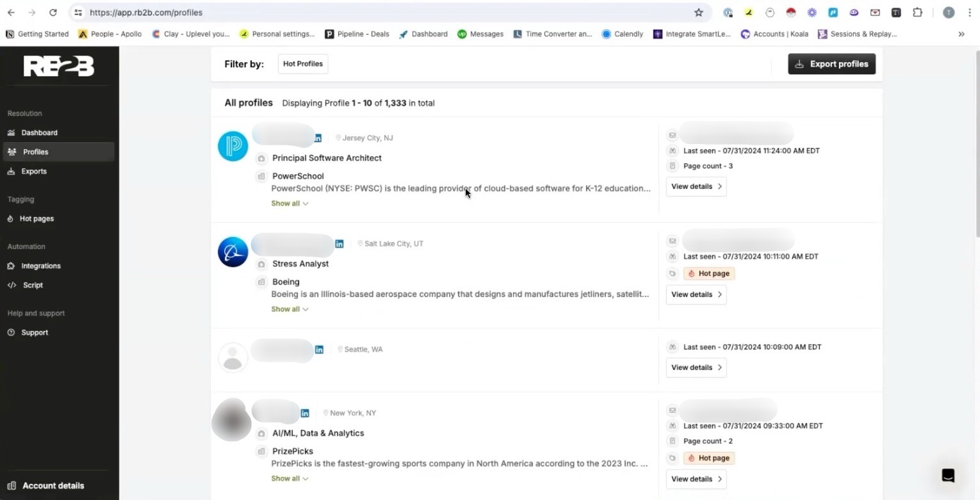This screenshot has width=980, height=500.
Task: Click the Boeing company name
Action: [286, 282]
